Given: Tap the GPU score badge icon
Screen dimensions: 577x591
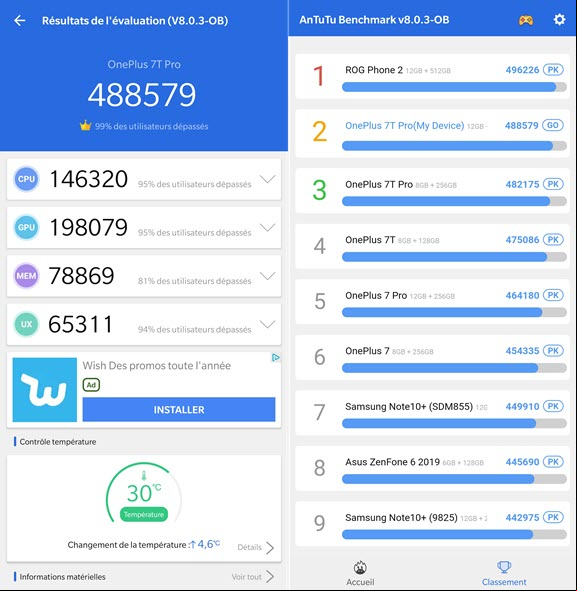Looking at the screenshot, I should pyautogui.click(x=26, y=227).
